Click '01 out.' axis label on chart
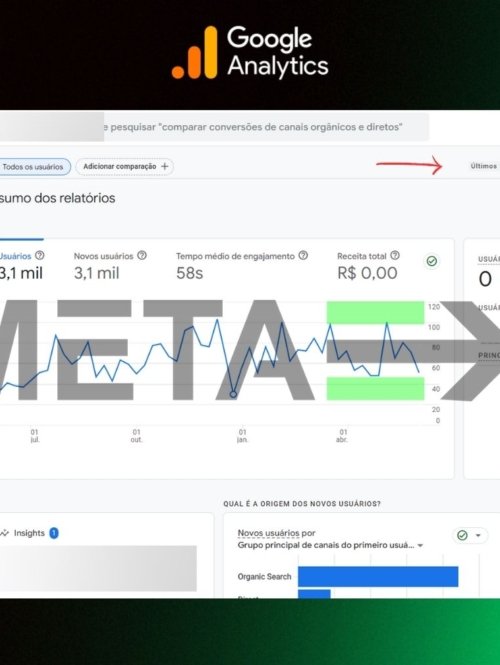500x665 pixels. point(136,436)
